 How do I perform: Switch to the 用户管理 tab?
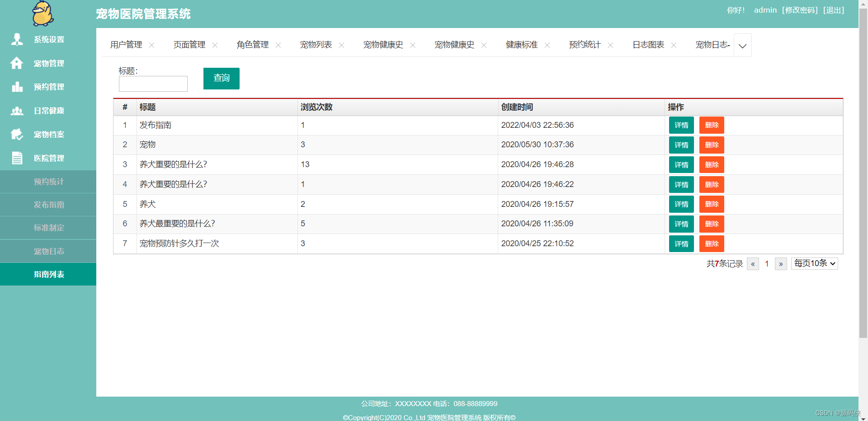126,45
